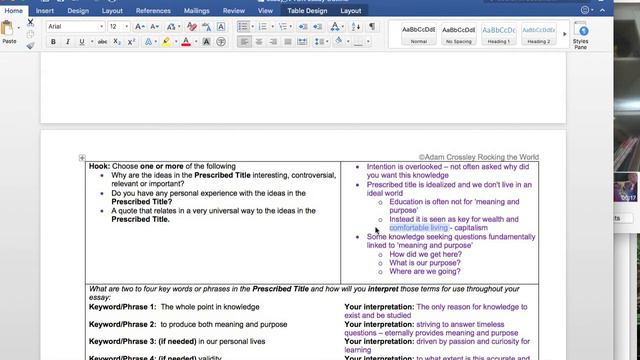Apply the Heading 2 style
Image resolution: width=640 pixels, height=360 pixels.
pyautogui.click(x=538, y=34)
